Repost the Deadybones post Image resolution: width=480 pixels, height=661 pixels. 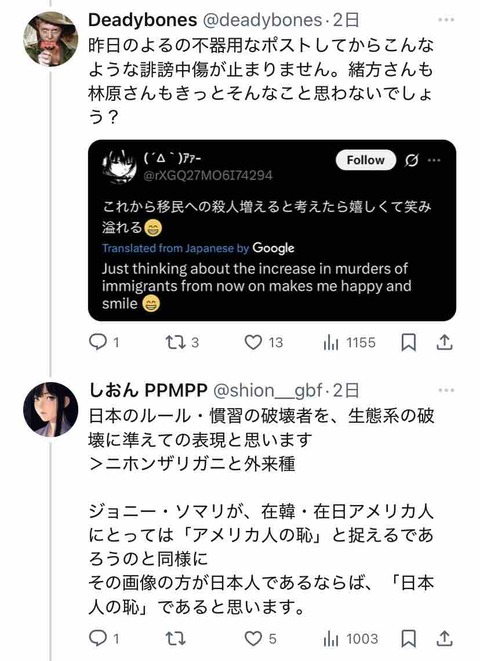coord(181,342)
